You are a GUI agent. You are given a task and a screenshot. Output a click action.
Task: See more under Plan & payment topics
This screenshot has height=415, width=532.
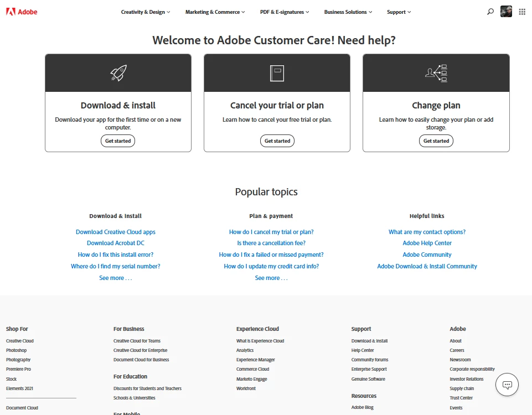click(271, 278)
